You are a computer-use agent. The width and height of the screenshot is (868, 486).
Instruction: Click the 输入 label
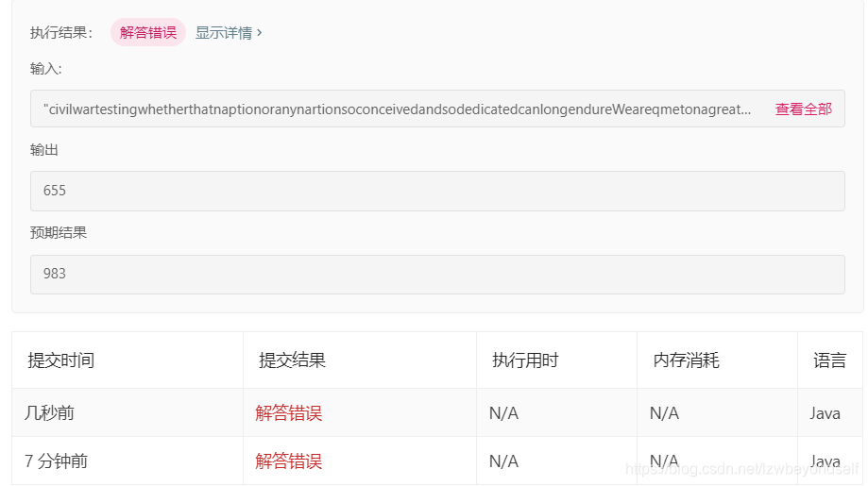tap(46, 69)
